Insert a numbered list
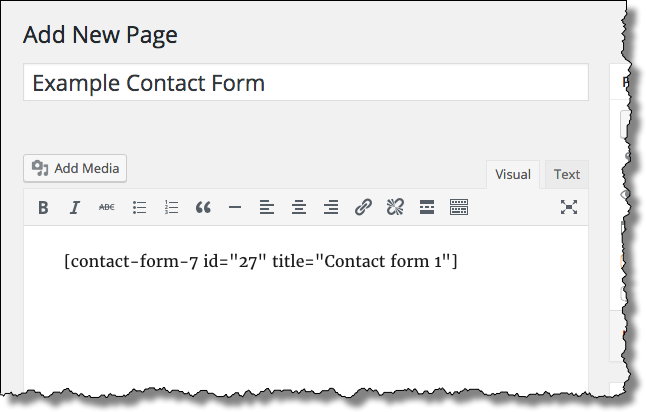Image resolution: width=646 pixels, height=412 pixels. (171, 207)
